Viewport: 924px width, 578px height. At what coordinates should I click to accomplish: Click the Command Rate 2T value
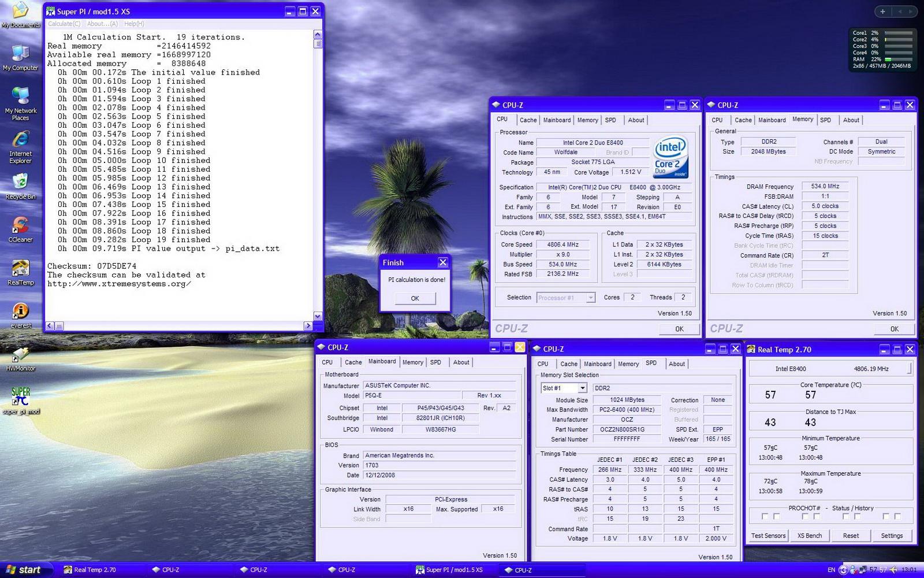[825, 255]
